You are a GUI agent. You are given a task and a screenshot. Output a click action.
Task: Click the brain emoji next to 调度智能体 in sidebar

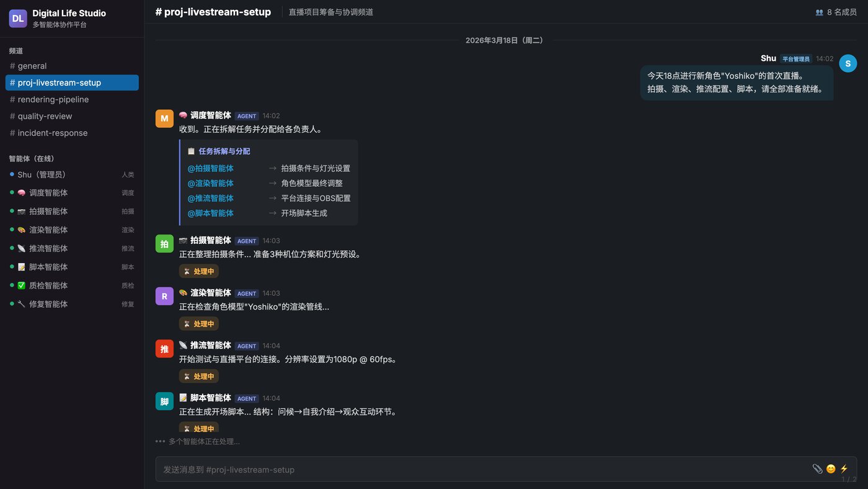point(21,193)
